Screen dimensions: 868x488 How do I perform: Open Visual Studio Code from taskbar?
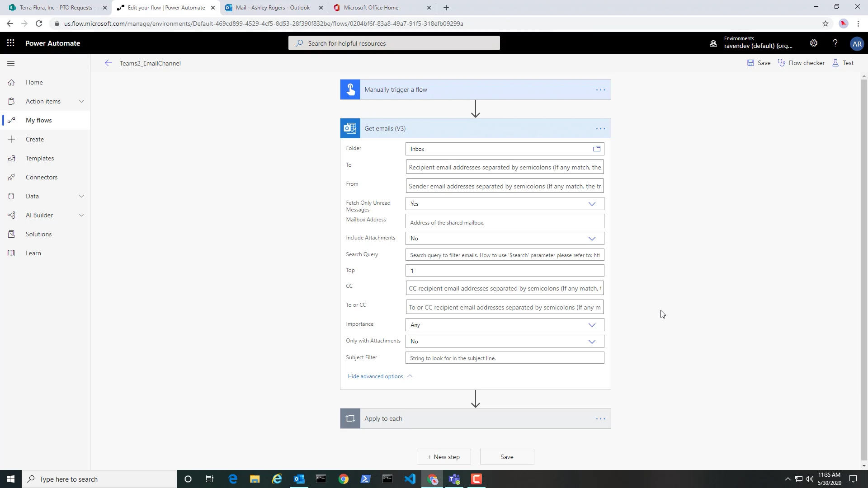[x=410, y=479]
